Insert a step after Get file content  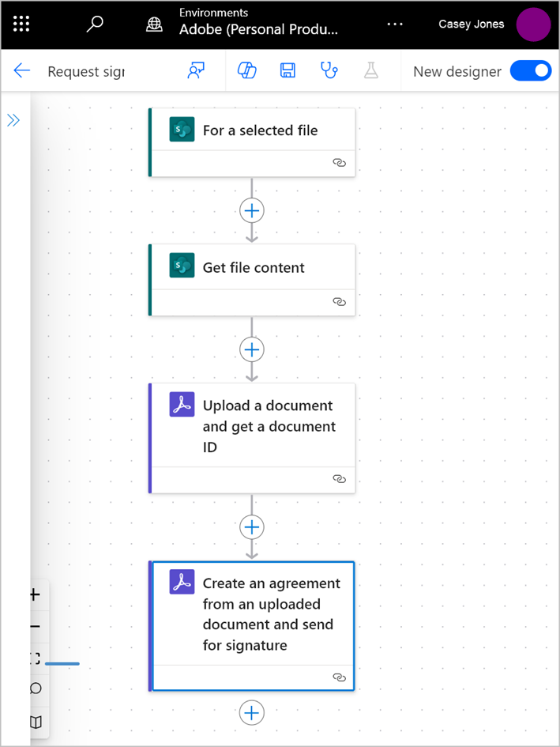point(251,349)
